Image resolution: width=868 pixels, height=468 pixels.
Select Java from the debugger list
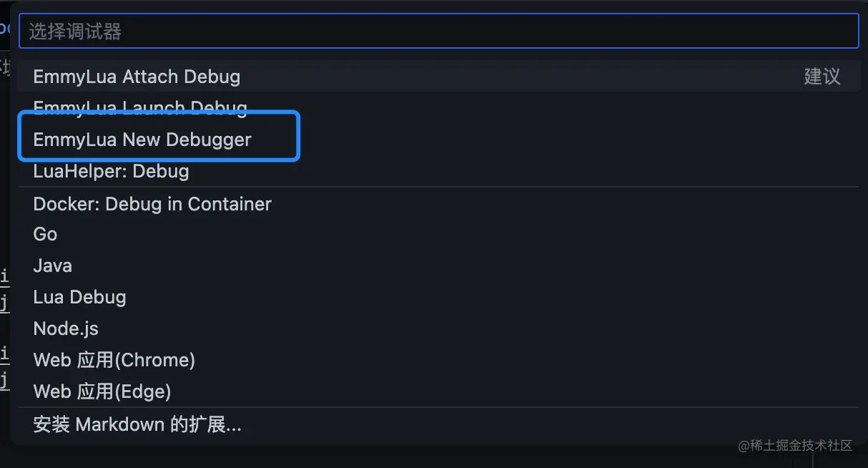(x=52, y=265)
